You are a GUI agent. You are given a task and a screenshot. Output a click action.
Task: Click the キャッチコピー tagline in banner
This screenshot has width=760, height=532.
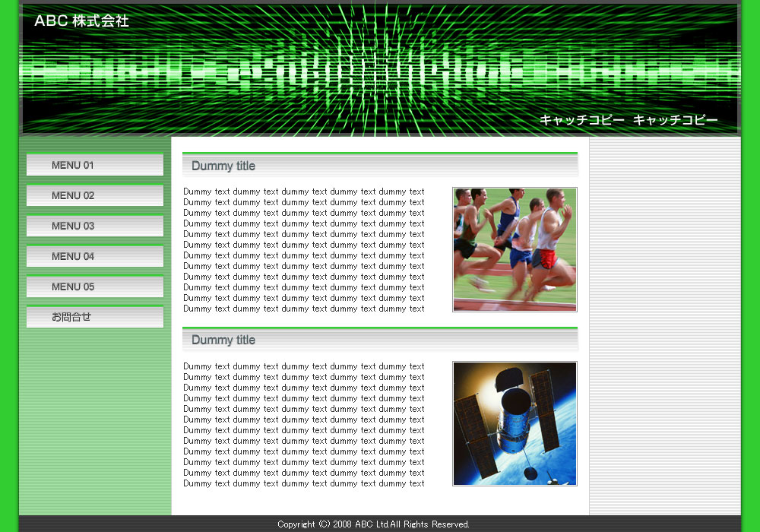(x=629, y=119)
